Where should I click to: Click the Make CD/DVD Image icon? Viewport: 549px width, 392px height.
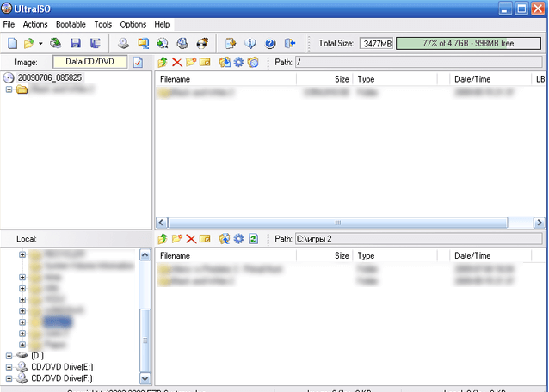click(x=123, y=43)
